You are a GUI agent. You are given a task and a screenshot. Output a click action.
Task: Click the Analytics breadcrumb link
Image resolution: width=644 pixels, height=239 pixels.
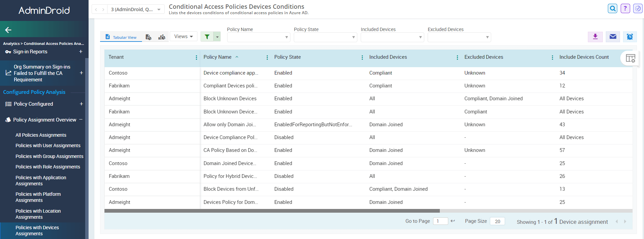point(11,44)
